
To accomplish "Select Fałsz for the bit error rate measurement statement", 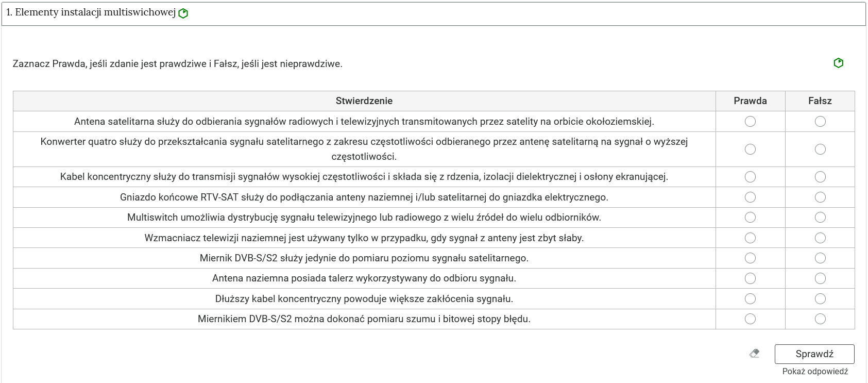I will click(x=821, y=319).
